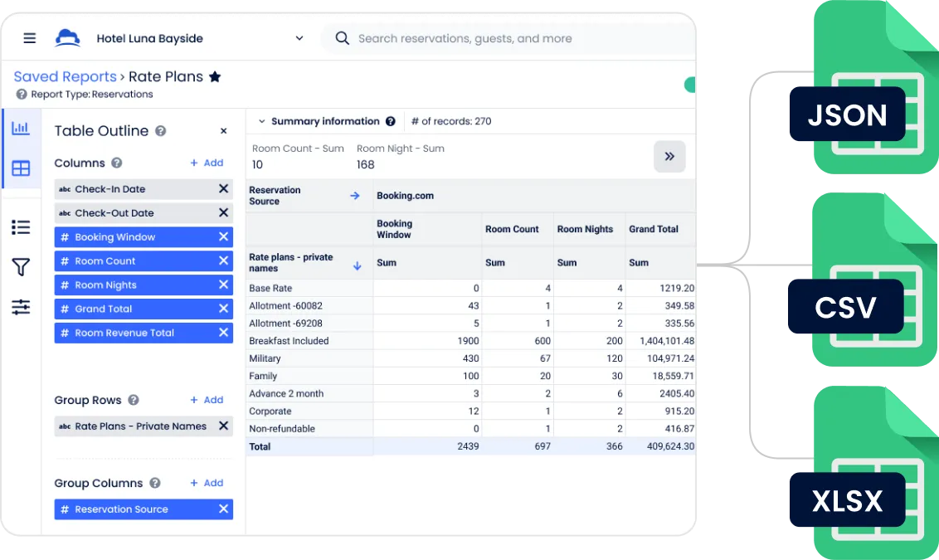939x560 pixels.
Task: Select the Advance 2 month row
Action: click(x=470, y=393)
